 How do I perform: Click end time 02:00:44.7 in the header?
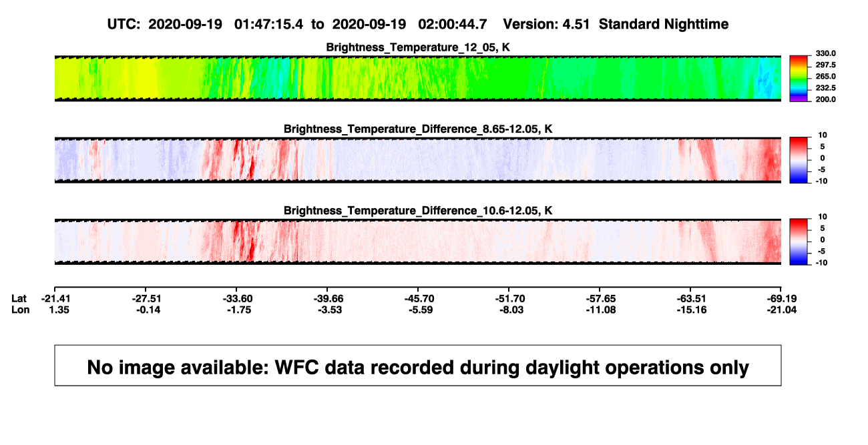452,24
